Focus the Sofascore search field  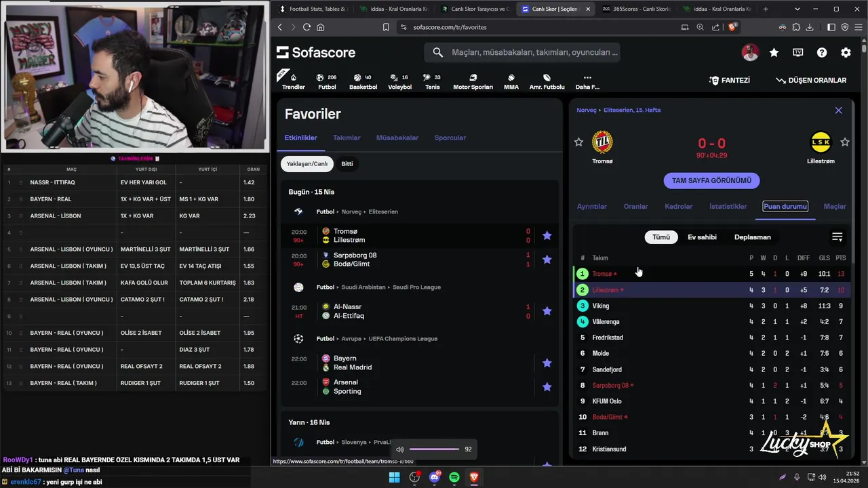tap(522, 52)
